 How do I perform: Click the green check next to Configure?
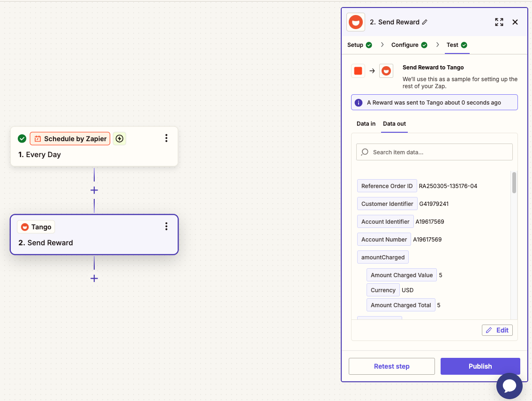(424, 45)
